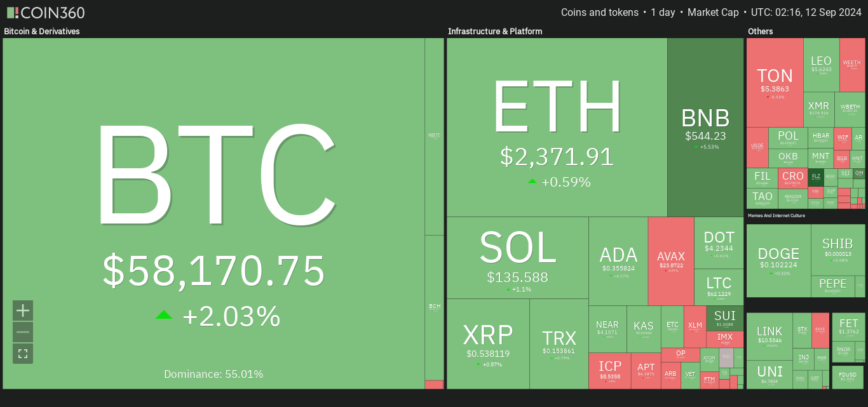
Task: Open the Others category label
Action: 760,31
